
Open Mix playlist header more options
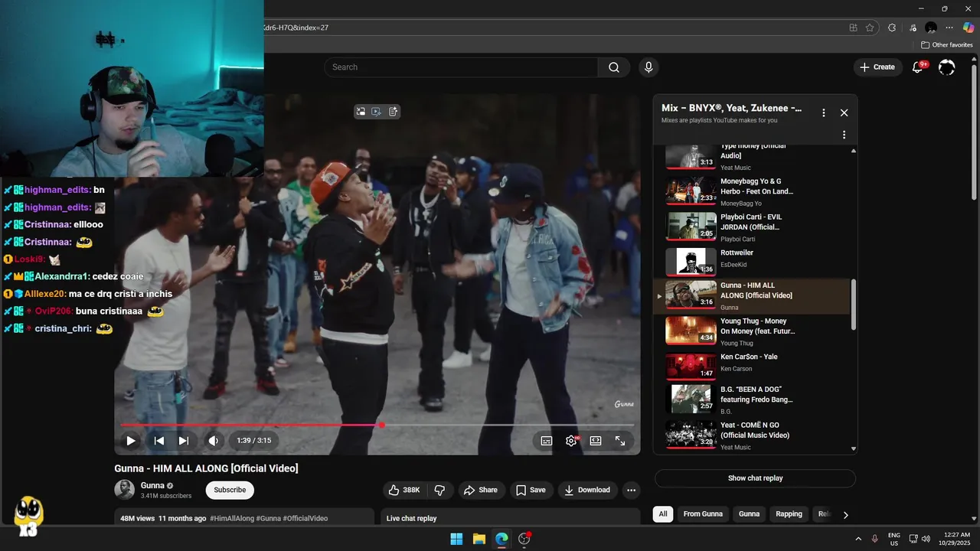point(824,112)
